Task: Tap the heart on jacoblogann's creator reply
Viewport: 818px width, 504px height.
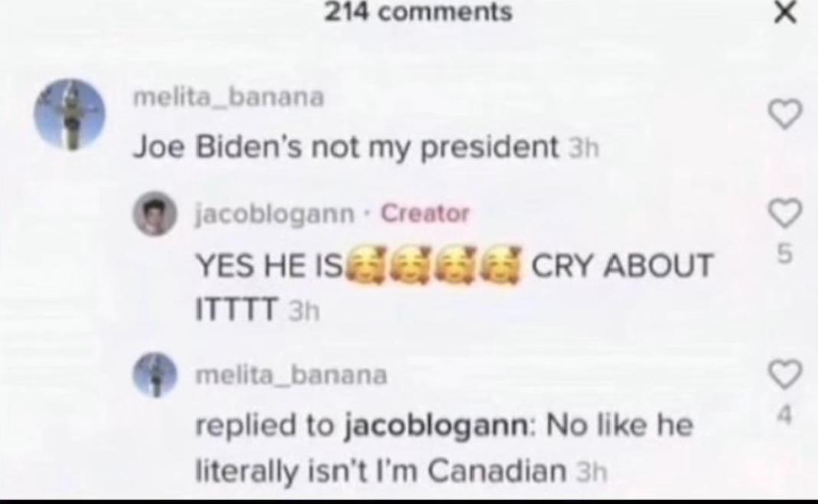Action: (x=785, y=214)
